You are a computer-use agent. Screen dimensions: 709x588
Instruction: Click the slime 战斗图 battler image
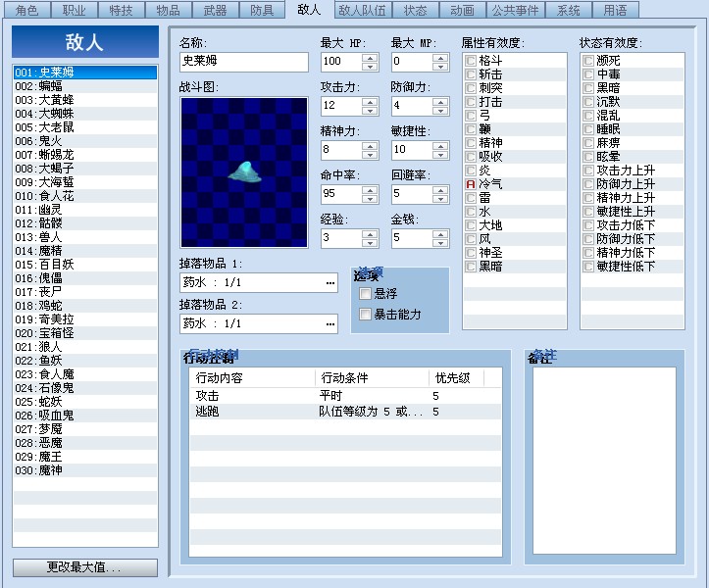click(244, 172)
